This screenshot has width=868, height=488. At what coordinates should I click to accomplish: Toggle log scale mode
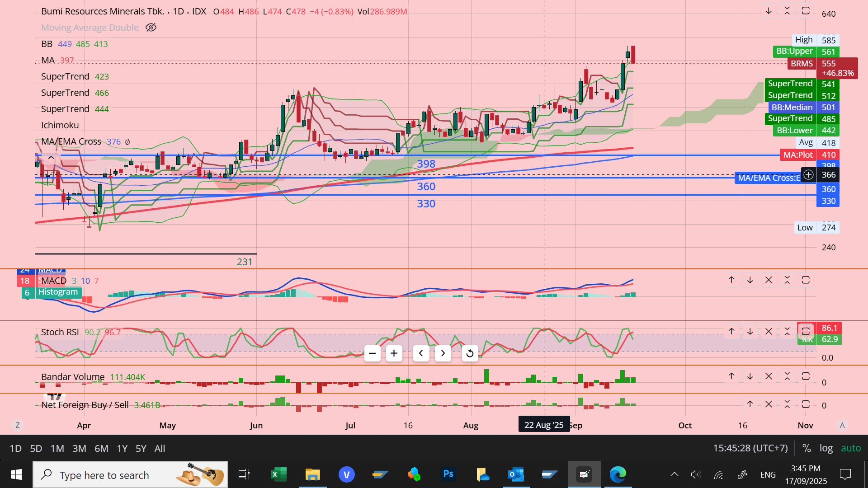coord(826,448)
